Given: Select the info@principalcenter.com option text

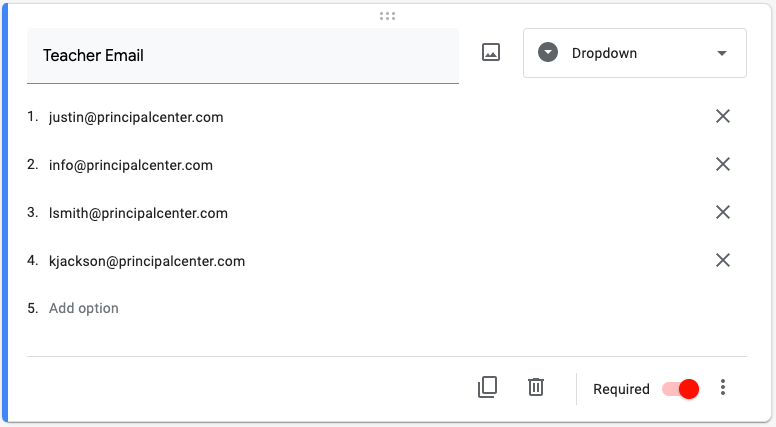Looking at the screenshot, I should coord(131,165).
